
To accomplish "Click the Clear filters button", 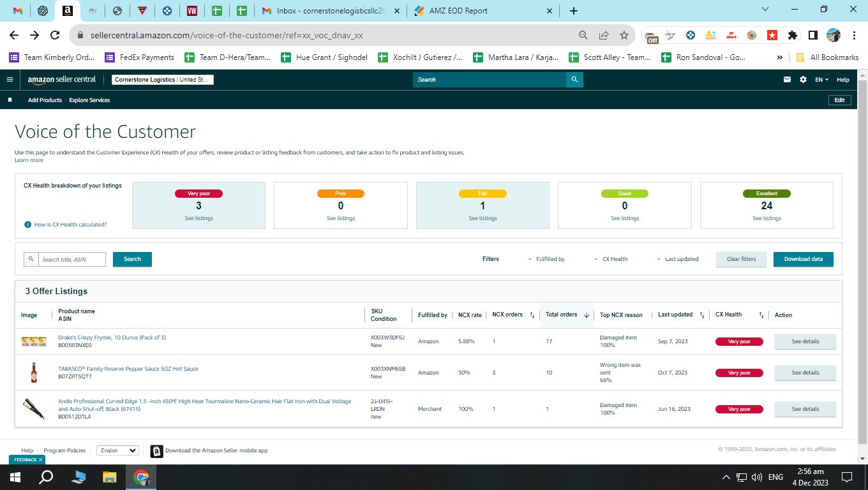I will tap(741, 259).
